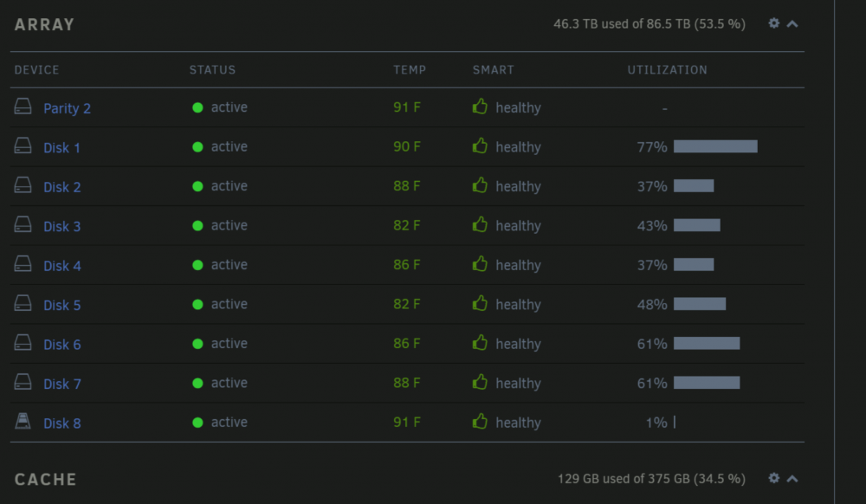Click the Parity 2 drive icon
Screen dimensions: 866x504
[23, 106]
